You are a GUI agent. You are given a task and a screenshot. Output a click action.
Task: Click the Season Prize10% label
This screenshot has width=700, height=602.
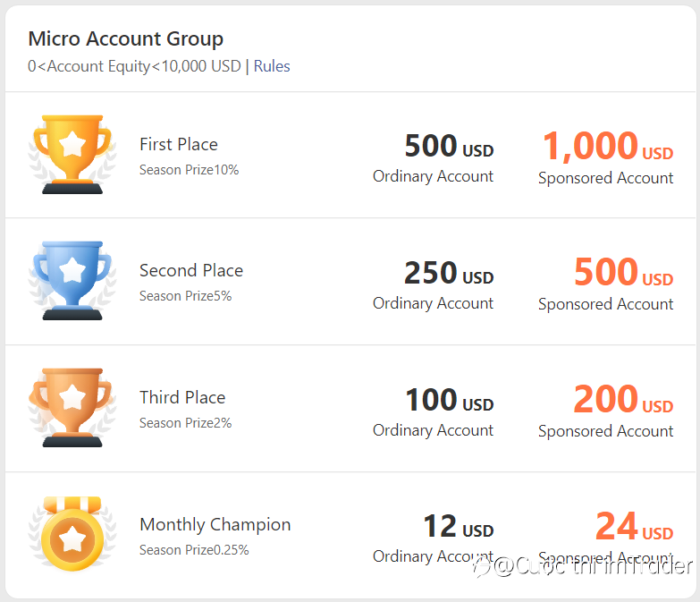point(189,170)
